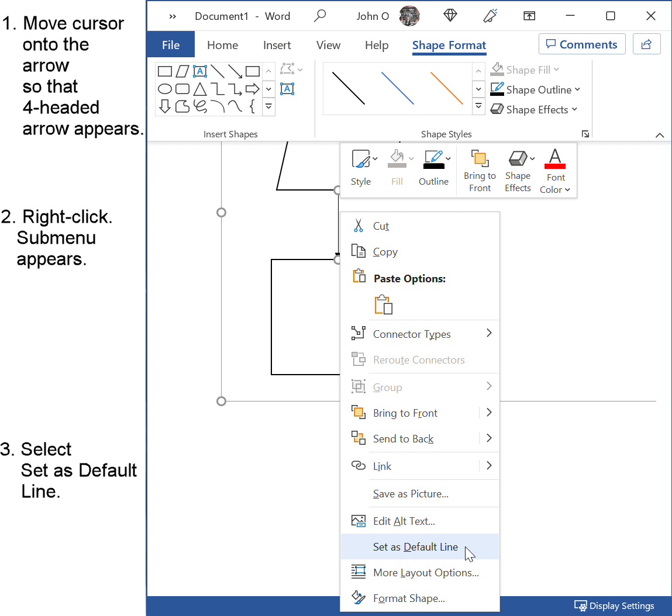Click the Paste clipboard icon under Paste Options
Image resolution: width=672 pixels, height=616 pixels.
tap(383, 304)
